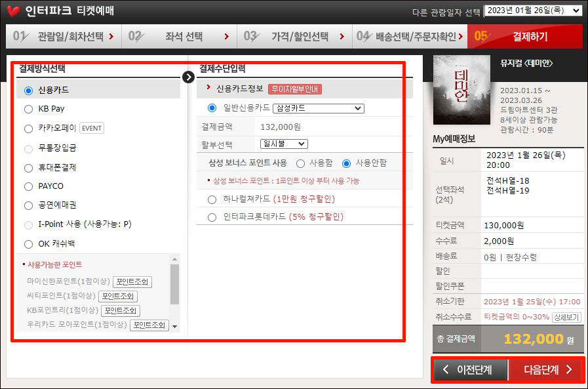Click the 이전단계 button
Screen dimensions: 588x389
(x=470, y=370)
